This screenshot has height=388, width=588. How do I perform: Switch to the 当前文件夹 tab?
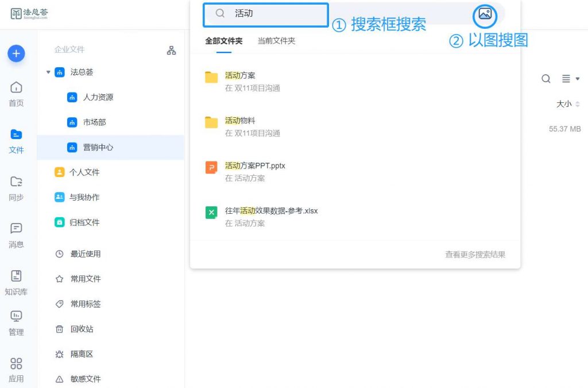(x=277, y=41)
